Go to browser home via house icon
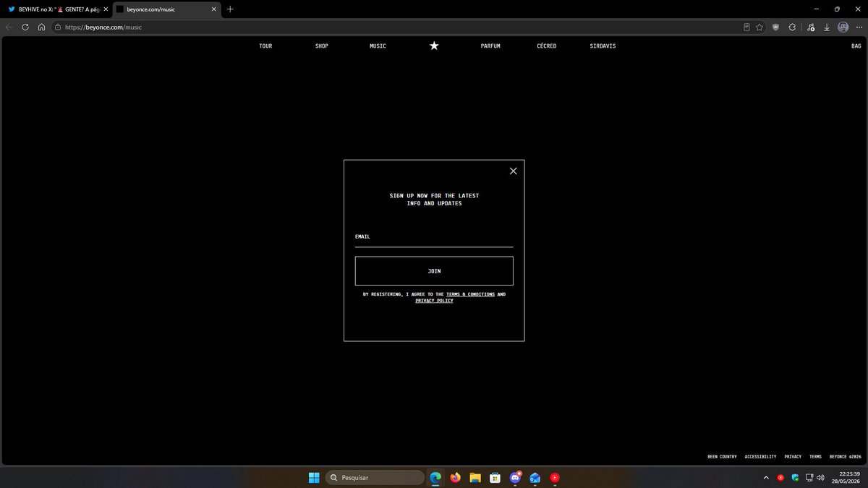Screen dimensions: 868x488 click(x=41, y=27)
